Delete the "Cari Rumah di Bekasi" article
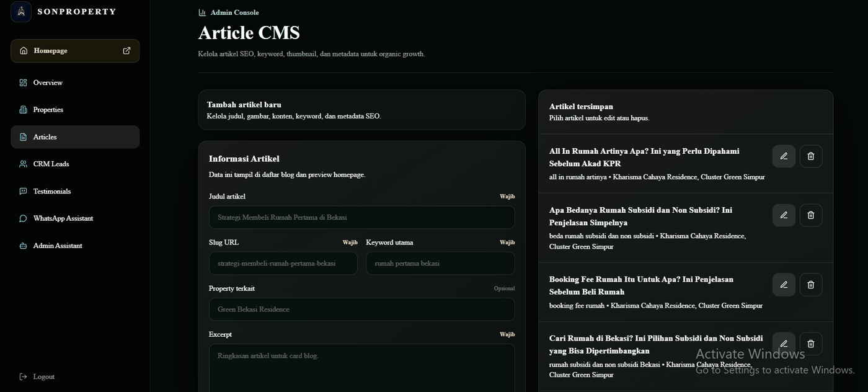The width and height of the screenshot is (868, 392). click(811, 344)
